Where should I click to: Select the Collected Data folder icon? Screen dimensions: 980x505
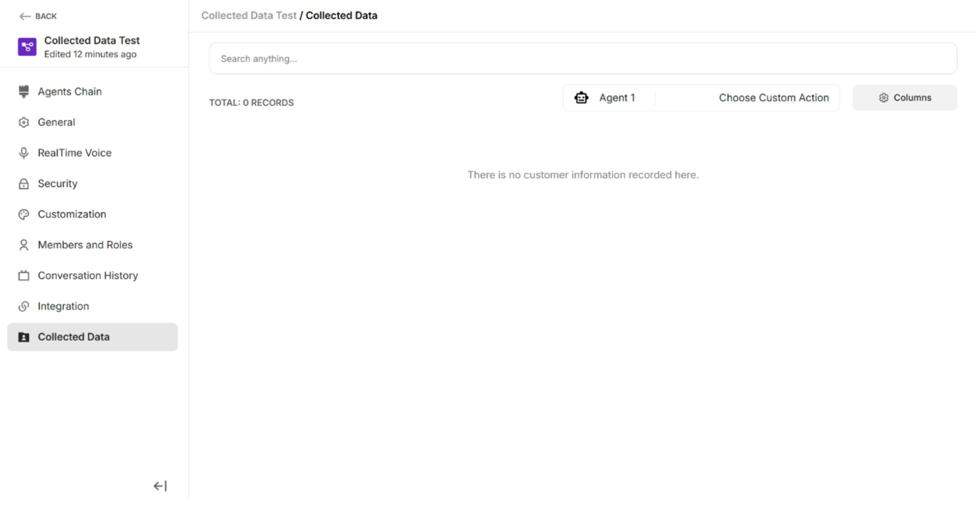(x=23, y=336)
